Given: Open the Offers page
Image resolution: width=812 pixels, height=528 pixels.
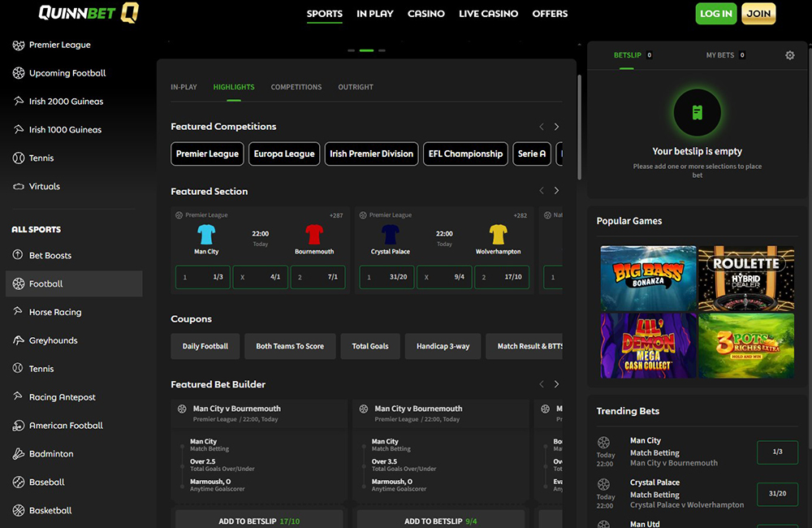Looking at the screenshot, I should [x=550, y=14].
